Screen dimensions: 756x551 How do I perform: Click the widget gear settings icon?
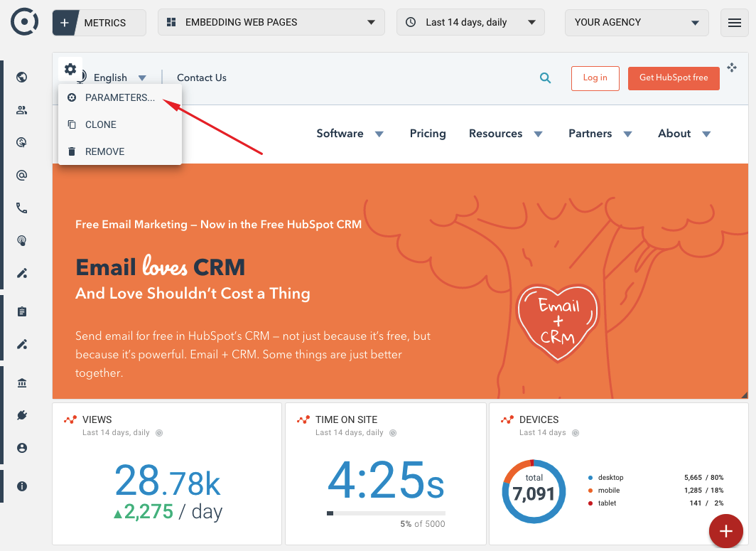point(70,69)
